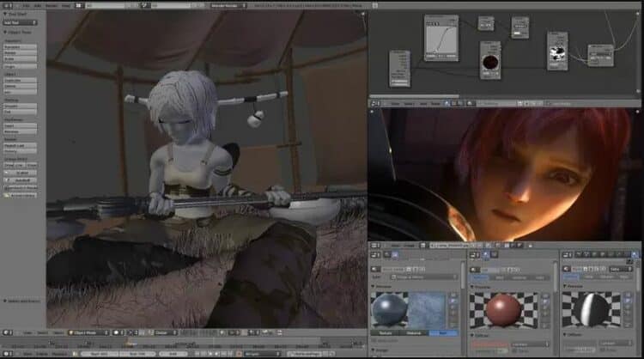Open the File menu
This screenshot has width=644, height=359.
(27, 6)
